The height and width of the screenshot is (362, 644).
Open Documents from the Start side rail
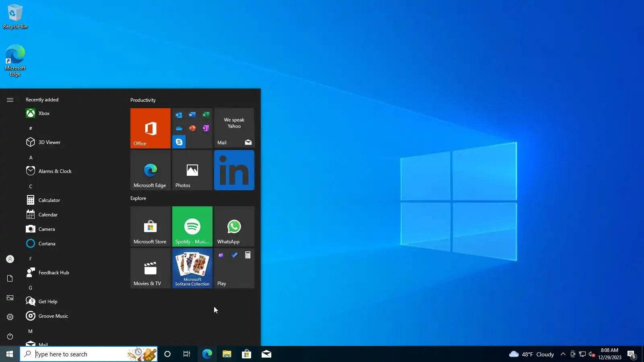(x=10, y=278)
